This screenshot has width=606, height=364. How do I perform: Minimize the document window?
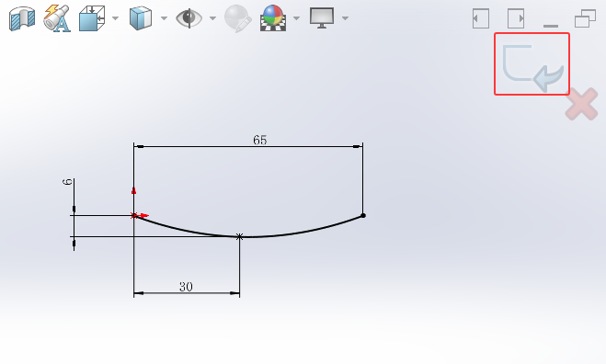(x=551, y=26)
